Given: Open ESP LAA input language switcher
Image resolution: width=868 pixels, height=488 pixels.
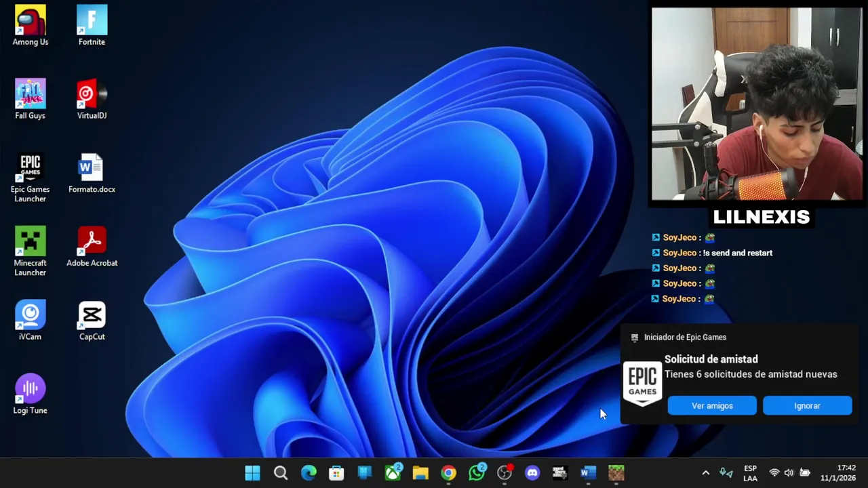Looking at the screenshot, I should tap(750, 473).
